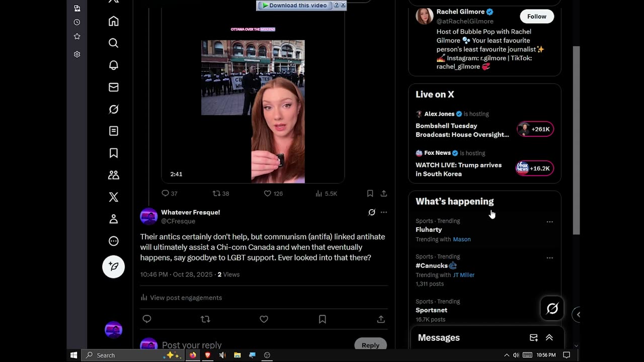
Task: Bookmark the Whatever Fresque post
Action: 323,319
